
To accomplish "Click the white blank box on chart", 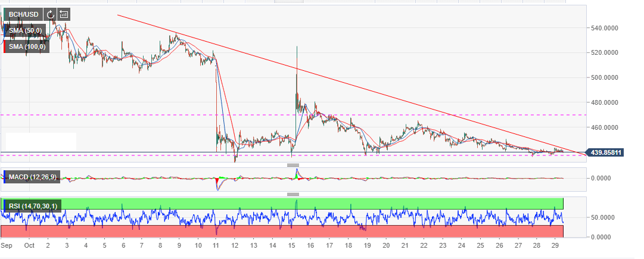I will pyautogui.click(x=41, y=141).
